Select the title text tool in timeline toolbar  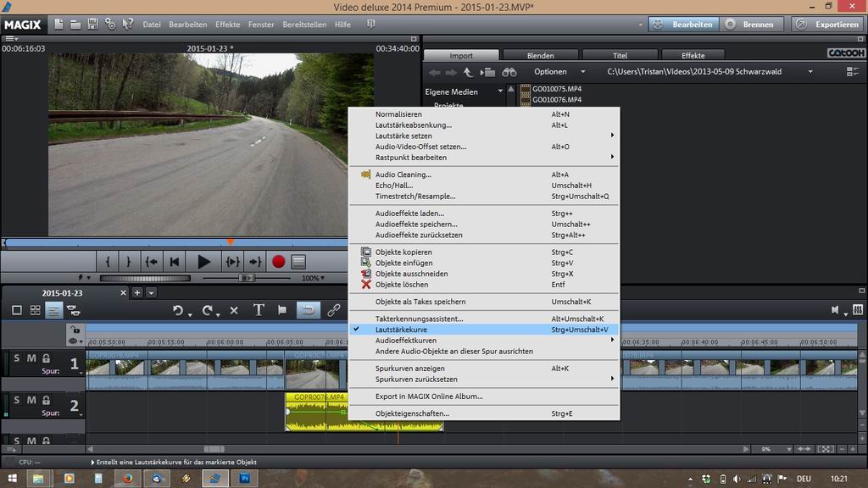(259, 310)
